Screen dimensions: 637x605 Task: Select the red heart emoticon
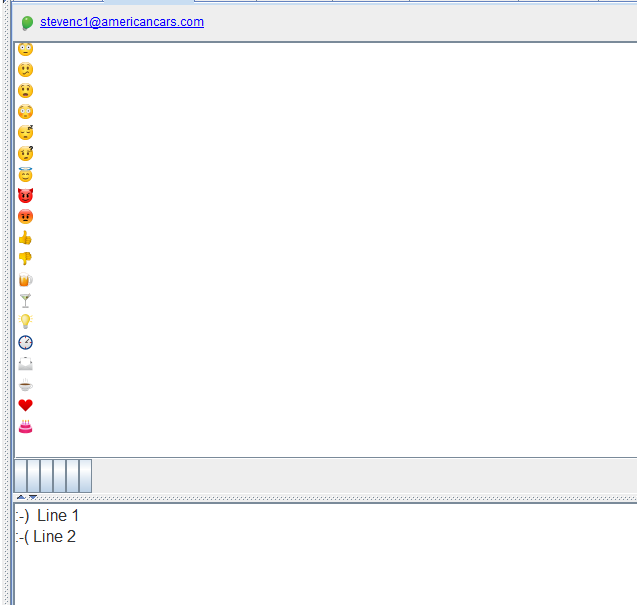[26, 405]
